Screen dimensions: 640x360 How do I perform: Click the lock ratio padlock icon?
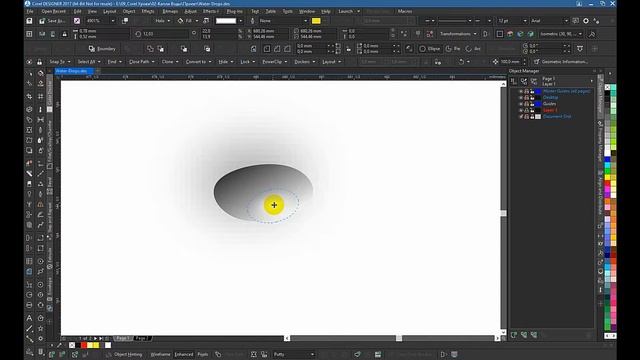click(64, 34)
